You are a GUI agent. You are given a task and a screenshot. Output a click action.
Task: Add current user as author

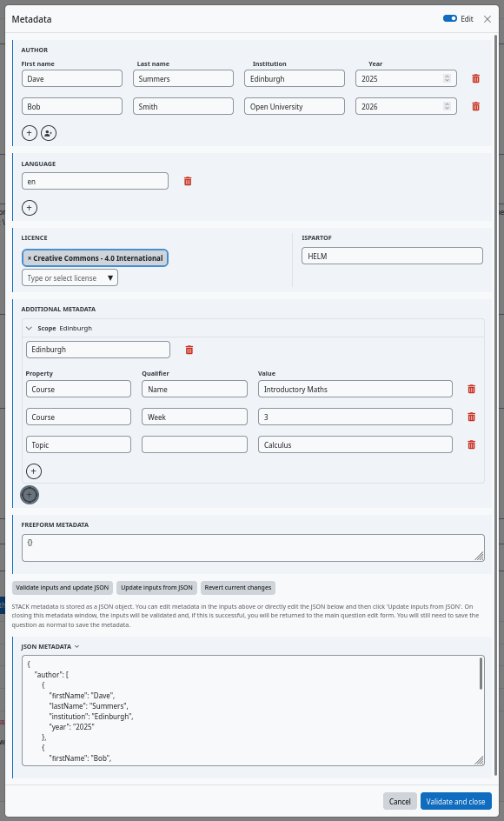[x=49, y=133]
